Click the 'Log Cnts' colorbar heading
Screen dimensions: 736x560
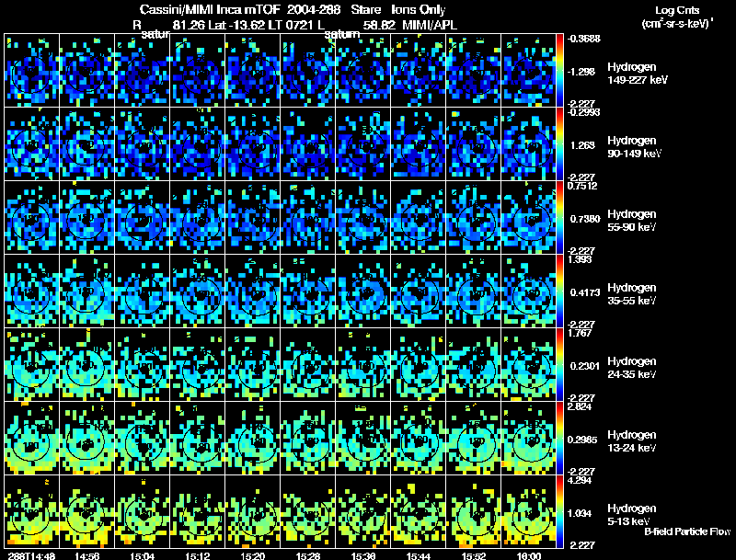[676, 10]
